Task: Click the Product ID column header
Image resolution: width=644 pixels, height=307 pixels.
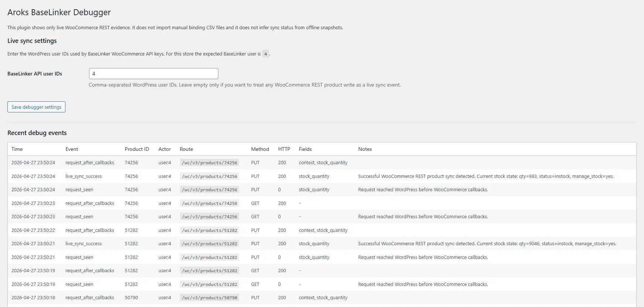Action: click(x=137, y=149)
